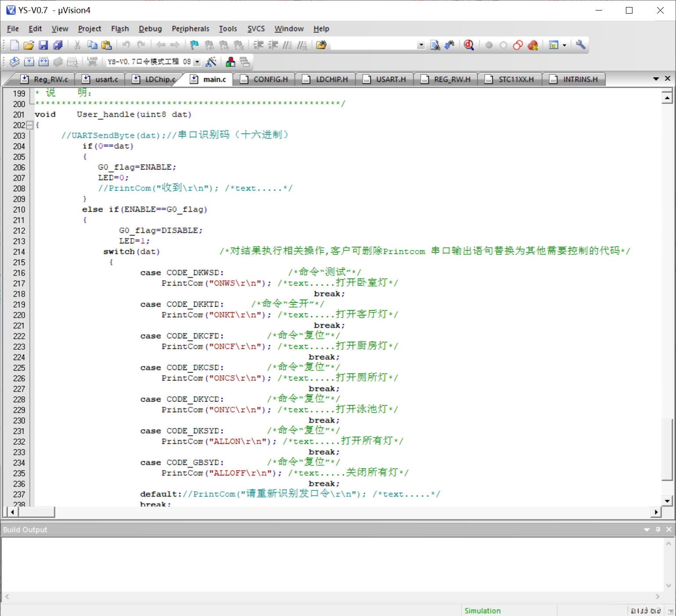
Task: Close the Build Output panel
Action: (x=669, y=529)
